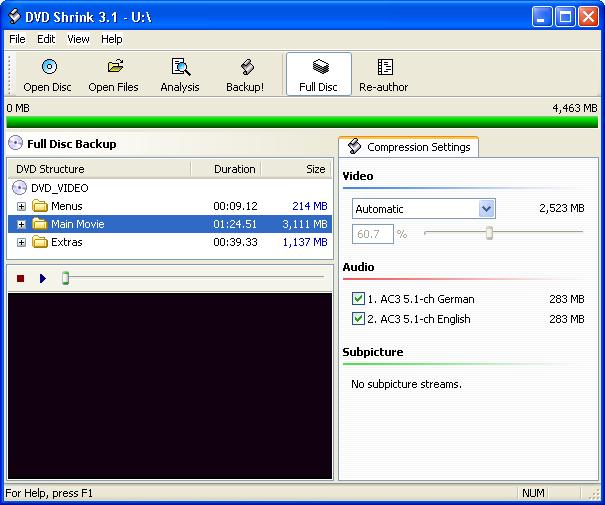Switch to Full Disc mode

(x=319, y=74)
